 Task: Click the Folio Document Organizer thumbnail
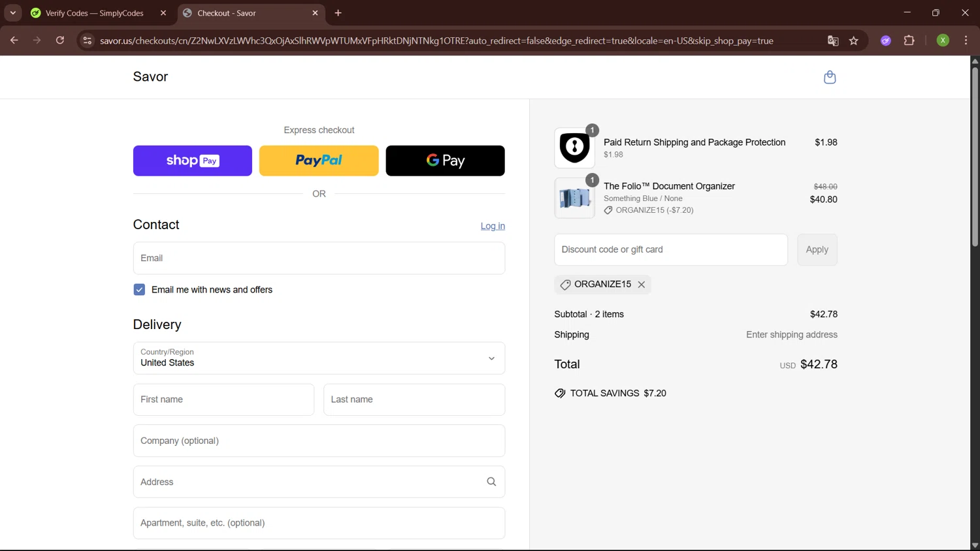[x=575, y=198]
